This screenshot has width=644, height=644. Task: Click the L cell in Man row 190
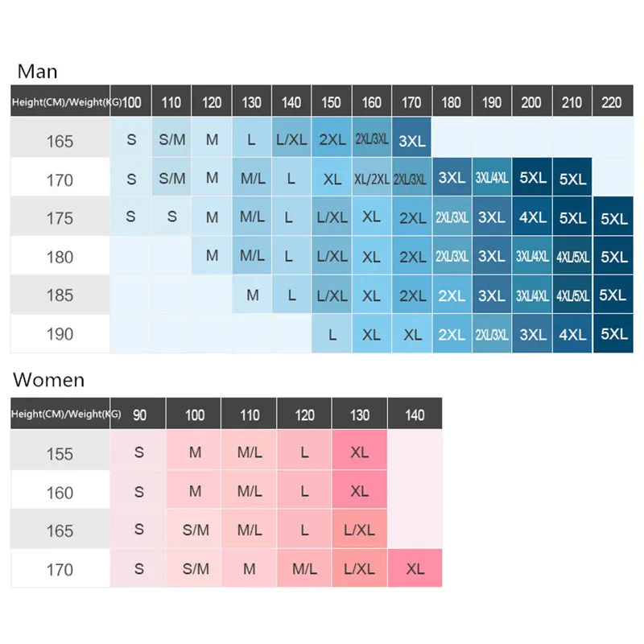[332, 334]
